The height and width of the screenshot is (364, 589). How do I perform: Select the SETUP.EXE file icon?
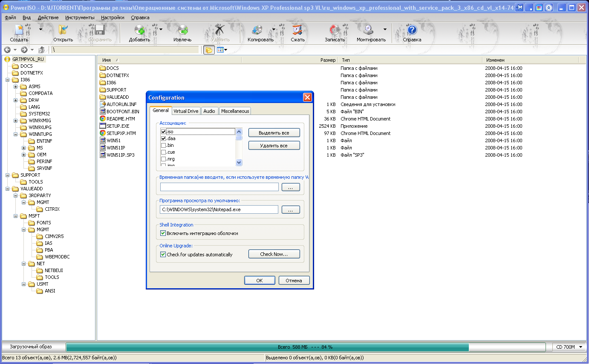point(103,126)
